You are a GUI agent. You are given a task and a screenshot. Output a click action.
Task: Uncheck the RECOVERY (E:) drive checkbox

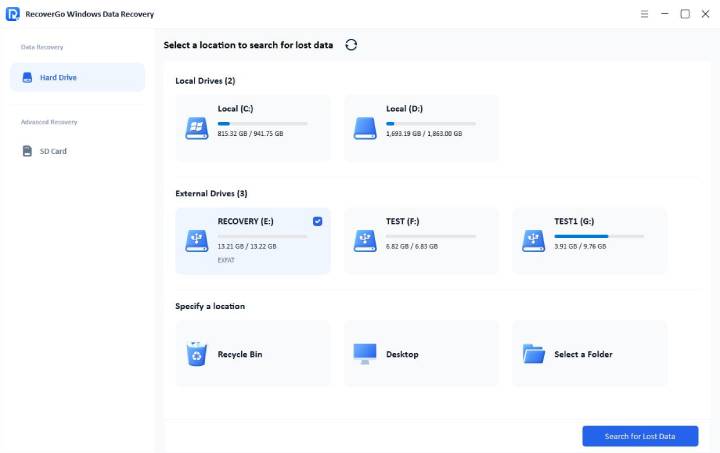pyautogui.click(x=317, y=221)
